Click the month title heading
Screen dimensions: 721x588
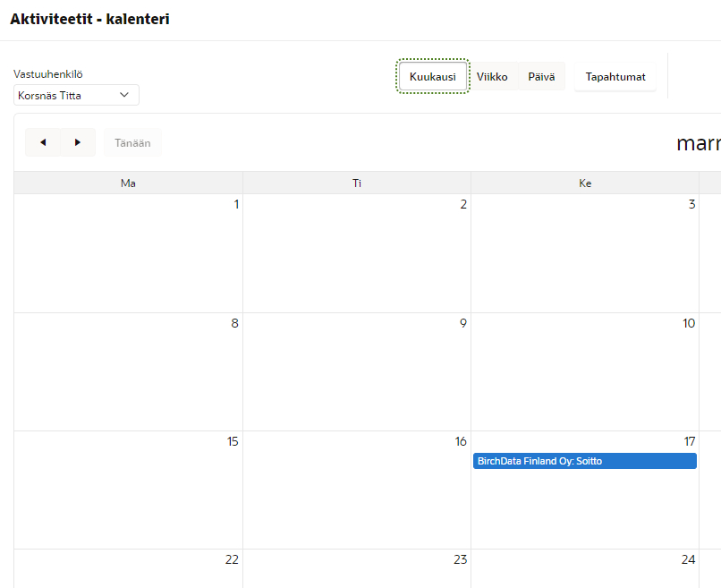[698, 143]
